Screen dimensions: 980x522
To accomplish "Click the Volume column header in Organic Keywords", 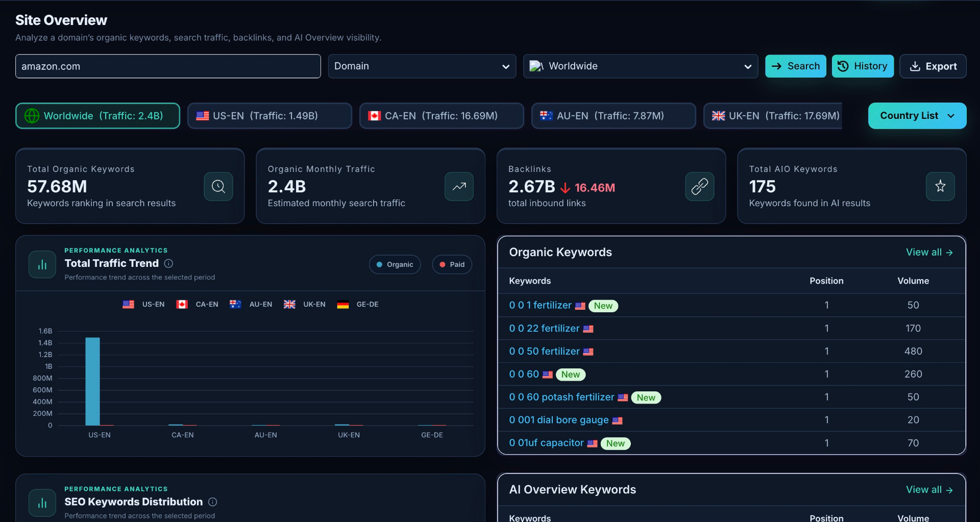I will (x=913, y=281).
